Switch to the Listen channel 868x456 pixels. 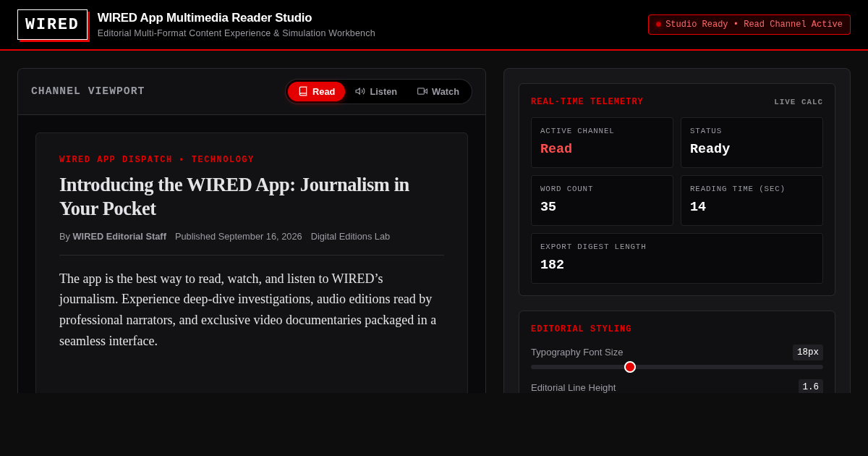pyautogui.click(x=376, y=91)
